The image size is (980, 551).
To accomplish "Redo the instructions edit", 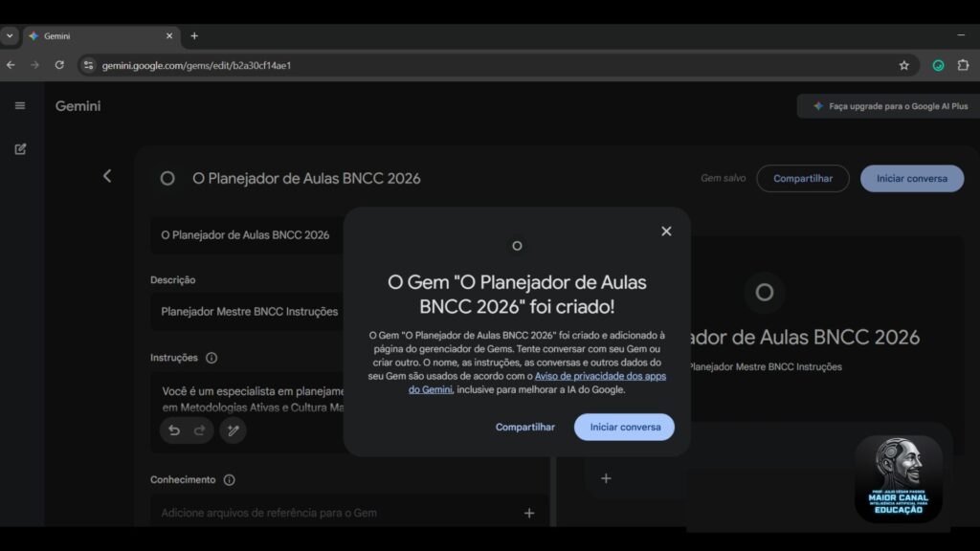I will [x=199, y=430].
